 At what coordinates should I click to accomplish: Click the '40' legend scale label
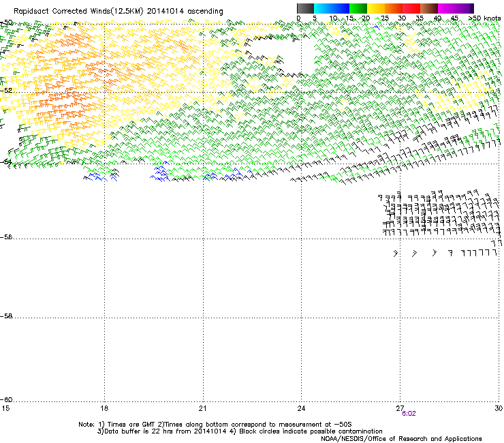(x=437, y=18)
